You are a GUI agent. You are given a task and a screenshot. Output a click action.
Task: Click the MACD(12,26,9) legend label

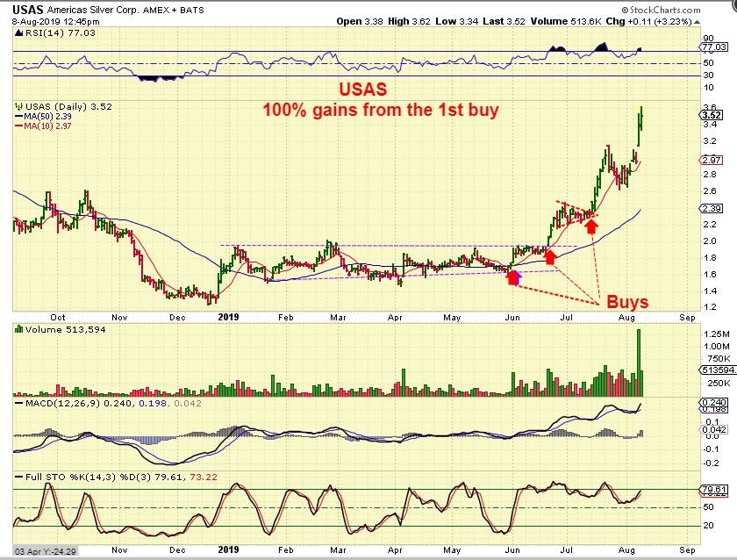pos(62,404)
